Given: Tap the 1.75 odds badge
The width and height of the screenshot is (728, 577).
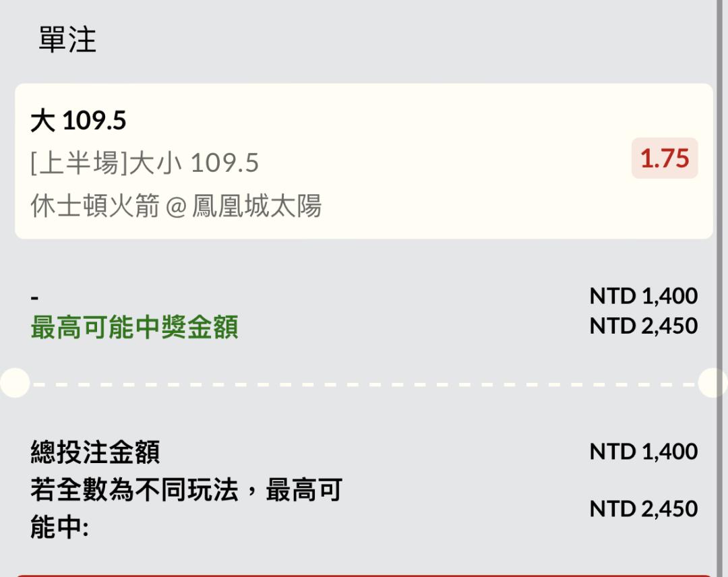Looking at the screenshot, I should tap(664, 159).
